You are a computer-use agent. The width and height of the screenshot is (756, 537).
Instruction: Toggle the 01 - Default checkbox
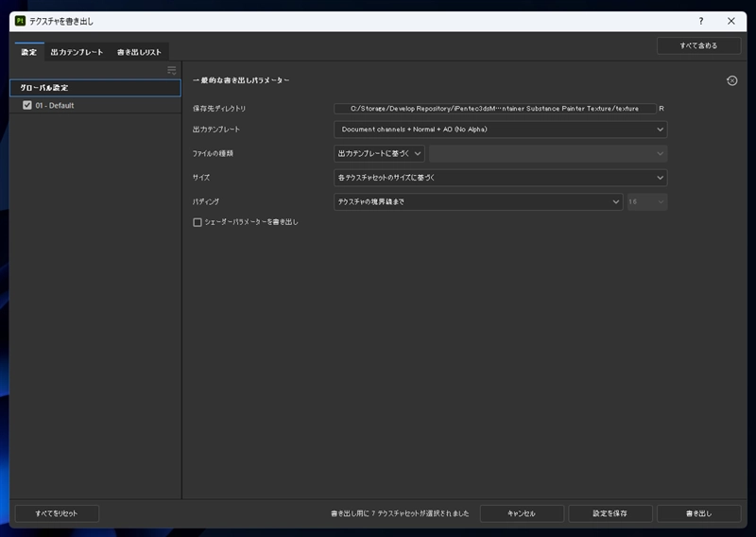click(x=27, y=105)
